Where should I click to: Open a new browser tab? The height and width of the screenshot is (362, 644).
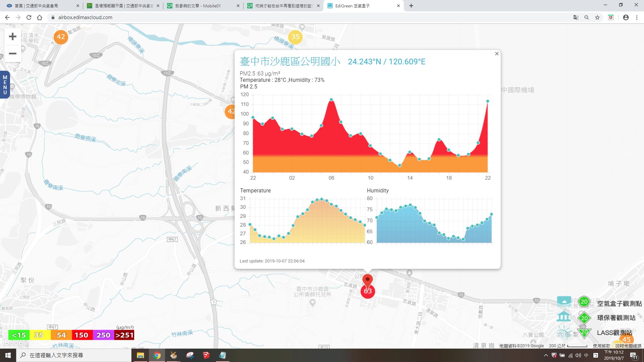pyautogui.click(x=411, y=6)
